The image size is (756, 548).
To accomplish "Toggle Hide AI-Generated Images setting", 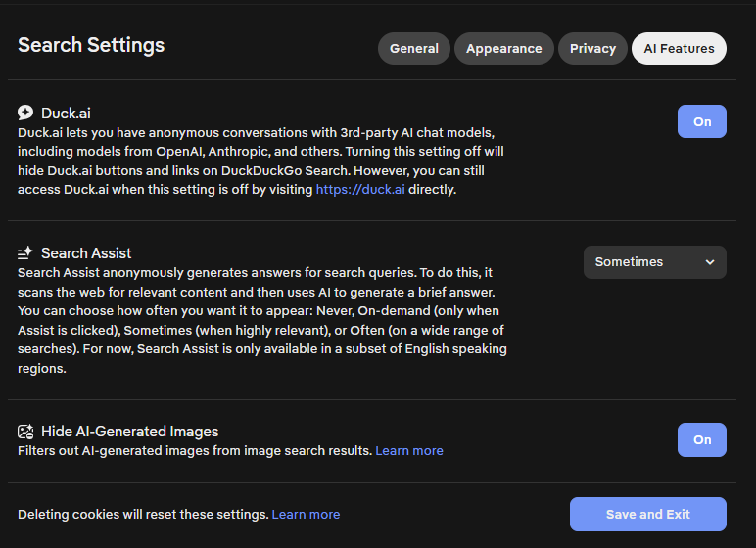I will pos(701,439).
